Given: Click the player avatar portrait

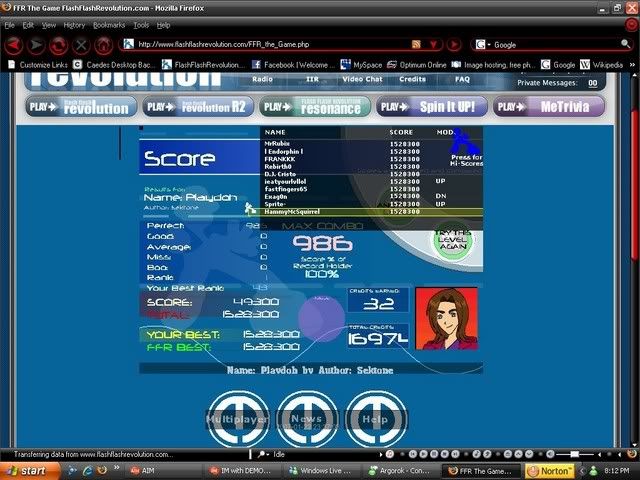Looking at the screenshot, I should 447,319.
